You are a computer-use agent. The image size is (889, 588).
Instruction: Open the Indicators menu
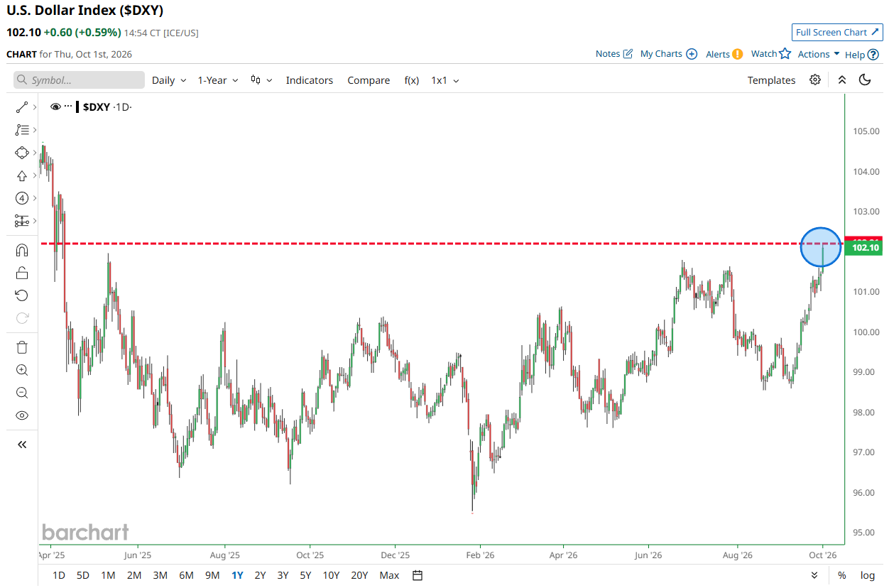pos(310,80)
